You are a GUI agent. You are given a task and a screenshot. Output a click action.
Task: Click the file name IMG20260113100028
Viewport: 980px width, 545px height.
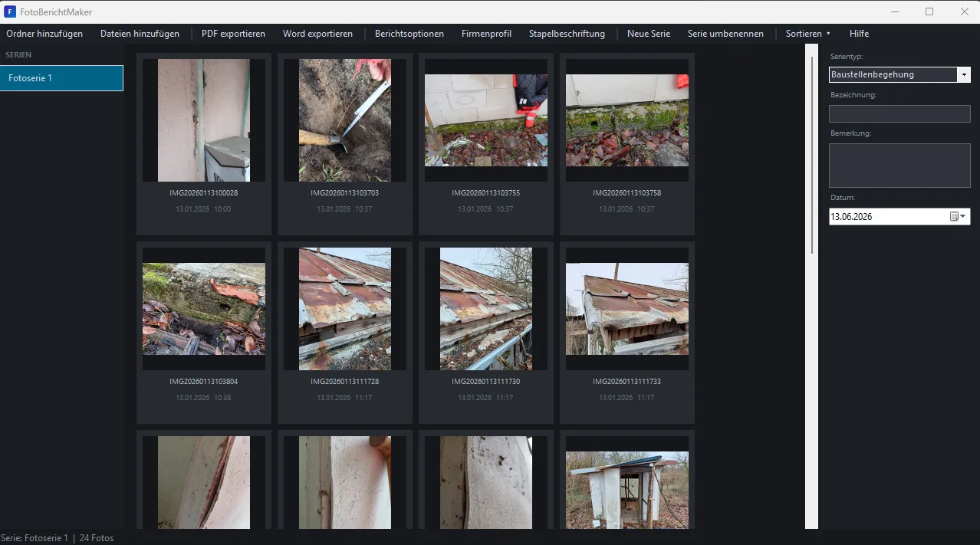(x=204, y=193)
